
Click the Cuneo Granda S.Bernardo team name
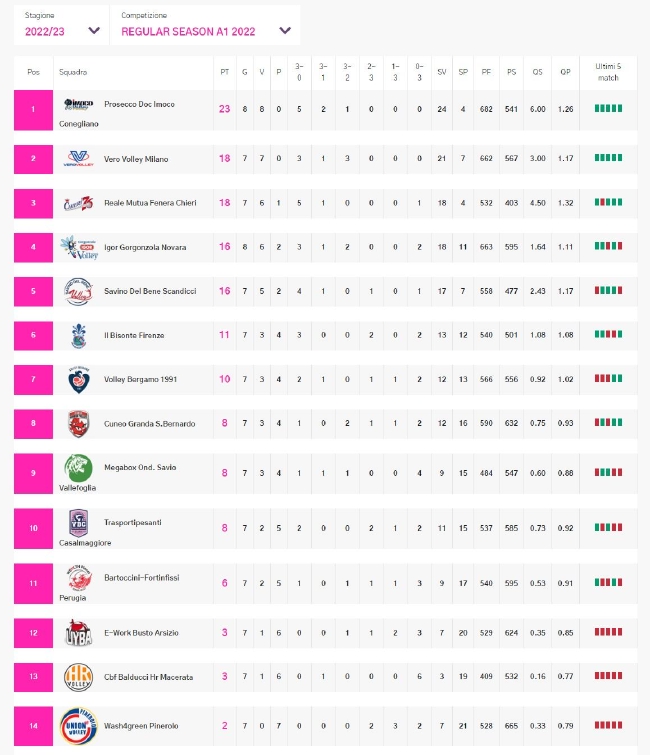pos(150,424)
